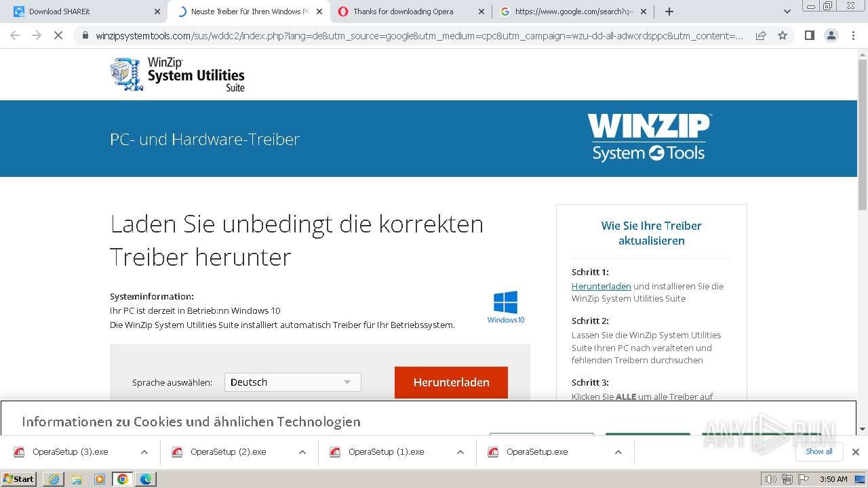Click the Show desktop tray icon
Image resolution: width=868 pixels, height=488 pixels.
point(860,479)
